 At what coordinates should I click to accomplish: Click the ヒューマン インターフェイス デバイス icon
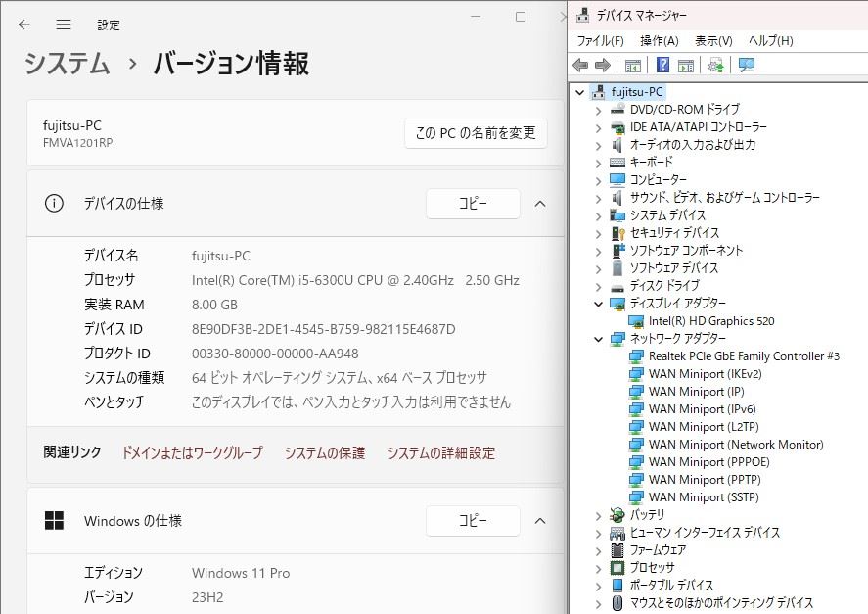(617, 533)
